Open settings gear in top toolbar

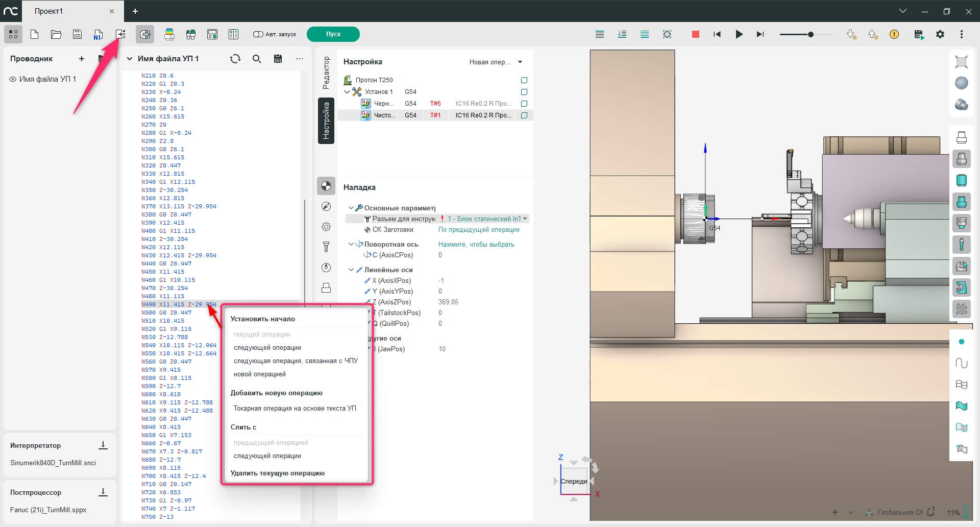940,34
